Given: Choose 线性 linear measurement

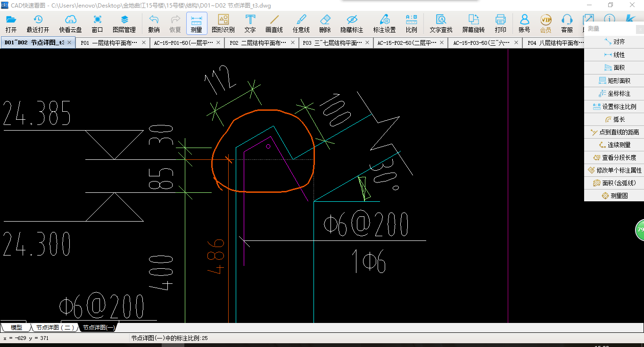Looking at the screenshot, I should 614,55.
